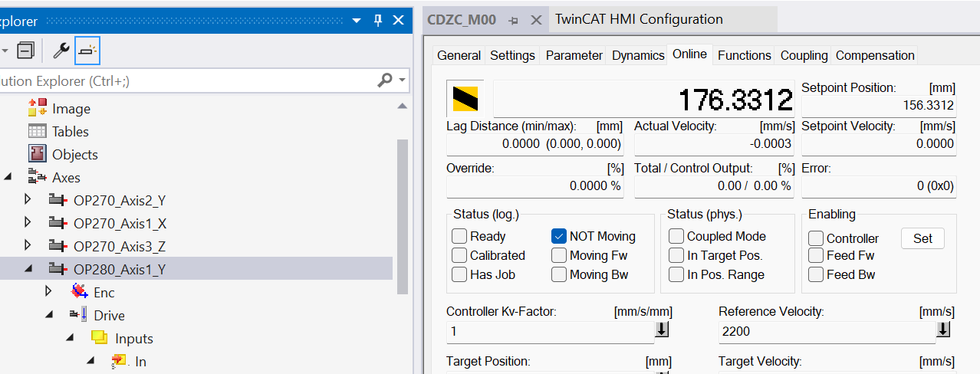Click the Reference Velocity input field

(x=827, y=331)
